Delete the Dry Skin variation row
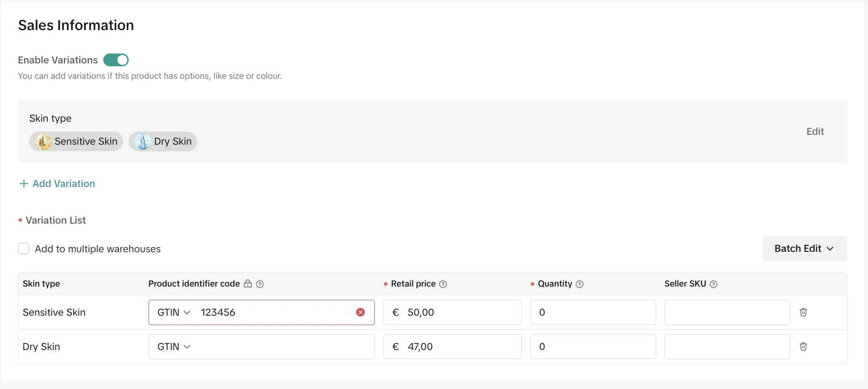The width and height of the screenshot is (868, 389). point(803,347)
